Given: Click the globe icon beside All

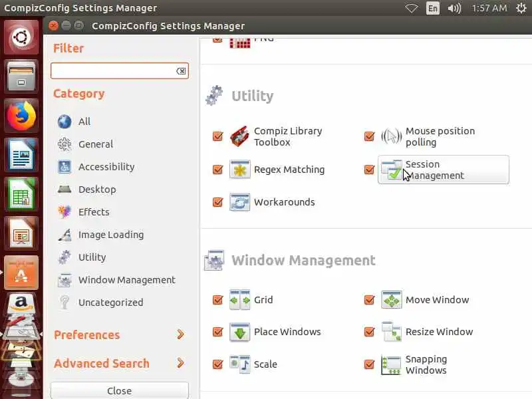Looking at the screenshot, I should click(x=65, y=122).
